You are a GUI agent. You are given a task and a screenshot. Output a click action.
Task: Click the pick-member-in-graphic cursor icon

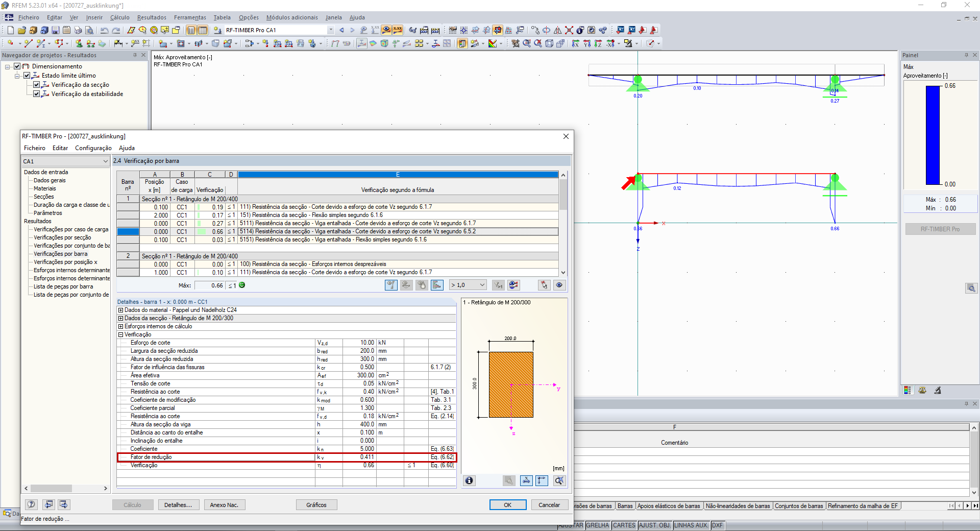544,285
